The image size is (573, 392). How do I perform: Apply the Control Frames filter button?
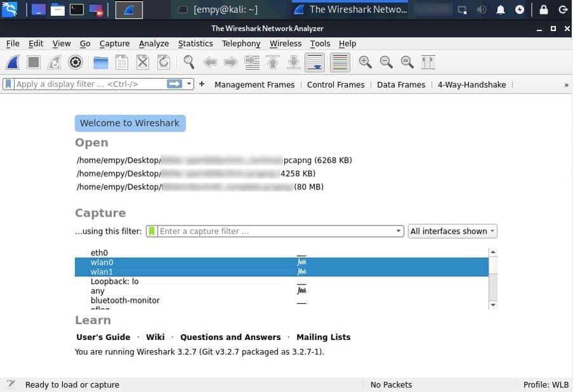tap(335, 84)
